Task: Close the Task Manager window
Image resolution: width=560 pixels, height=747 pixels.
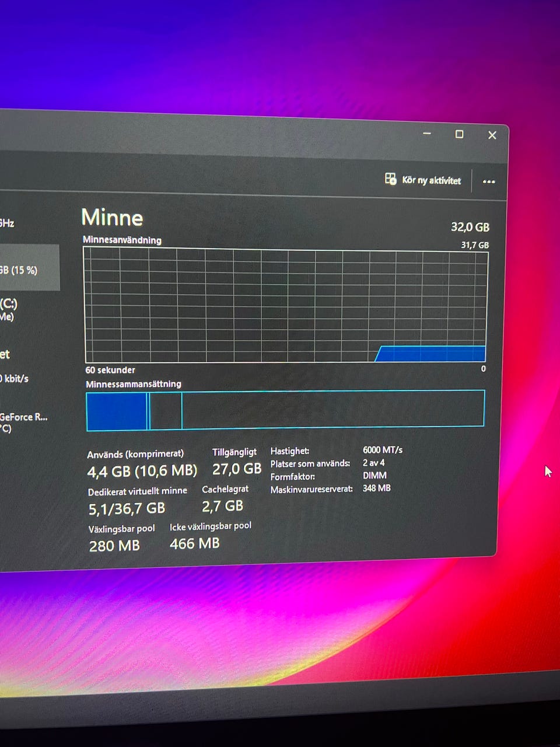Action: (x=492, y=135)
